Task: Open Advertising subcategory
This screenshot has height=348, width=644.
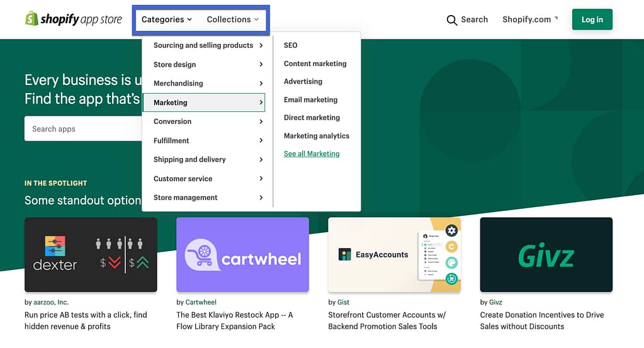Action: click(303, 81)
